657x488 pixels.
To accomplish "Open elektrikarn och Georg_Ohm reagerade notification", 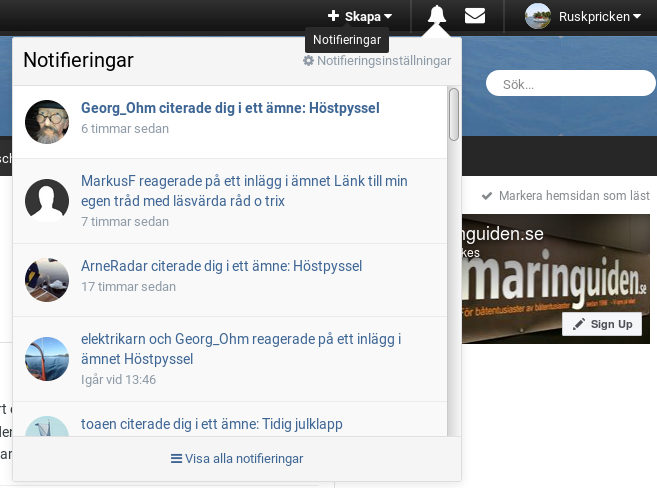I will pyautogui.click(x=241, y=349).
